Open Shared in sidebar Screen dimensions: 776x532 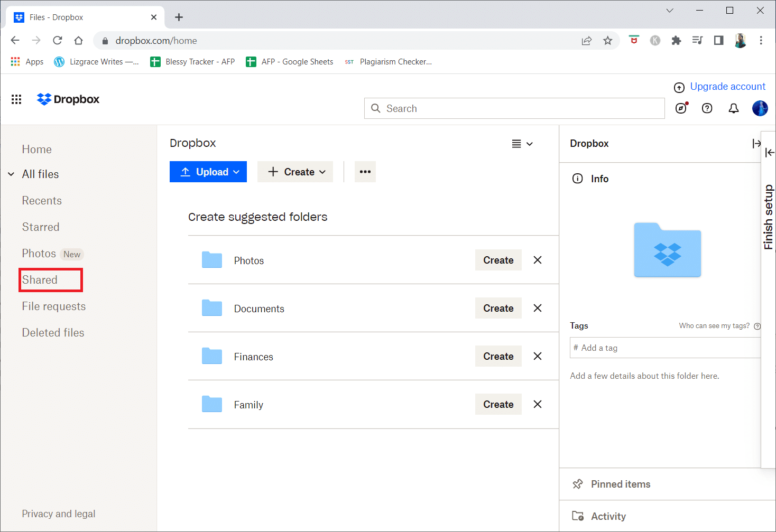point(40,280)
